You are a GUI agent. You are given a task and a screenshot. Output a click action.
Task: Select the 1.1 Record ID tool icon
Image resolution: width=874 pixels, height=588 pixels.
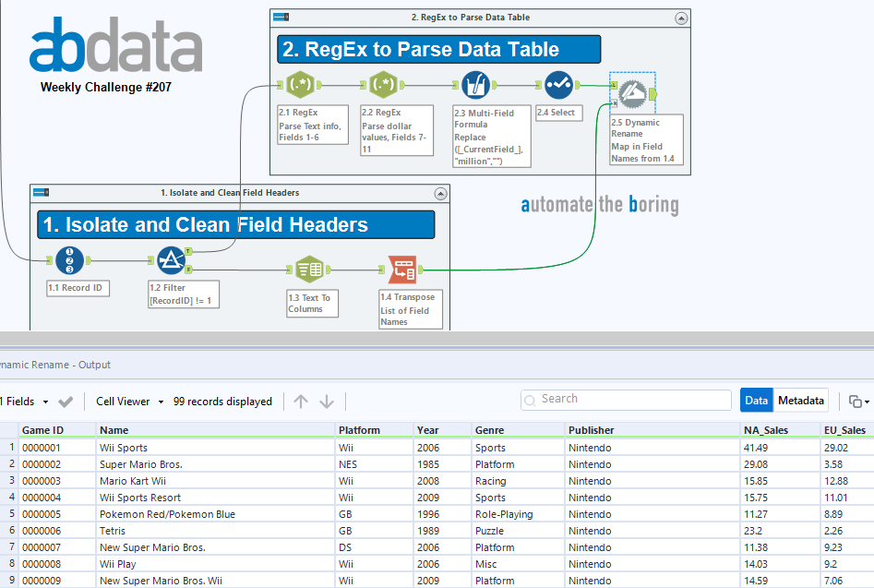tap(69, 260)
